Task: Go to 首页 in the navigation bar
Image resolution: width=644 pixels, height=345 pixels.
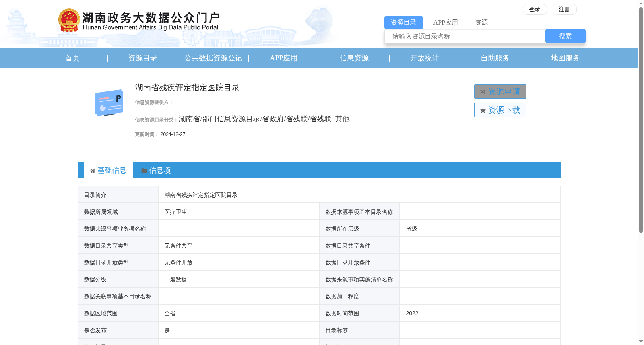Action: (72, 58)
